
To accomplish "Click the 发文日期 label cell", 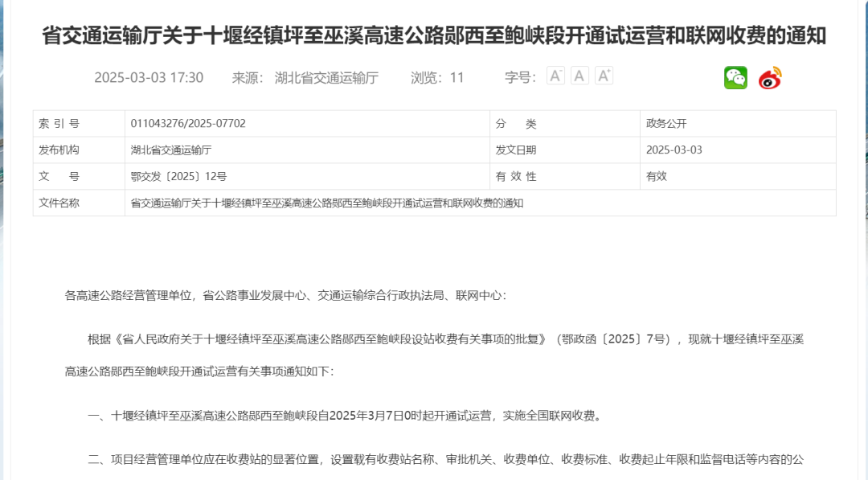I will [565, 150].
